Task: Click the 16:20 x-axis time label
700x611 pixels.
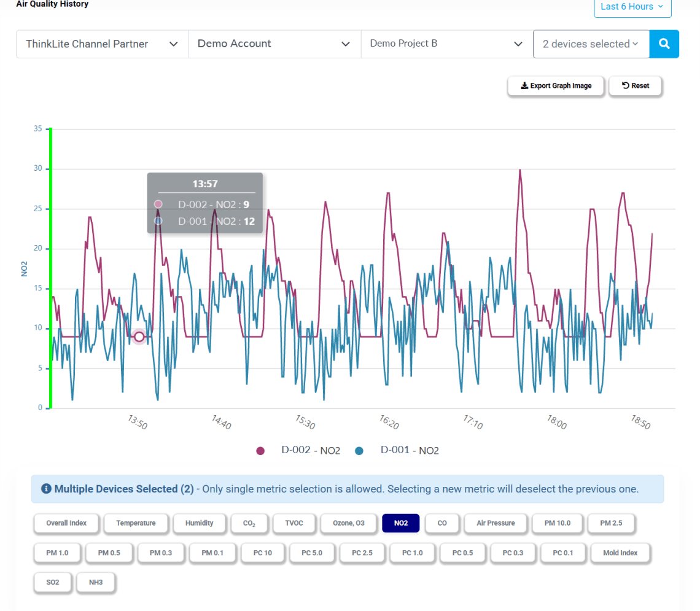Action: coord(389,422)
